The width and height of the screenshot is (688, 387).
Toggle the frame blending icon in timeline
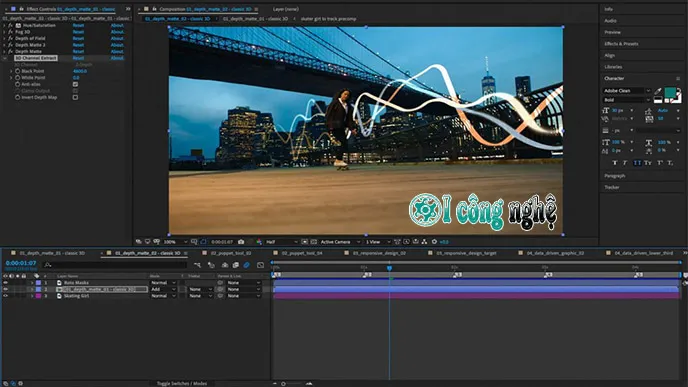pyautogui.click(x=236, y=265)
